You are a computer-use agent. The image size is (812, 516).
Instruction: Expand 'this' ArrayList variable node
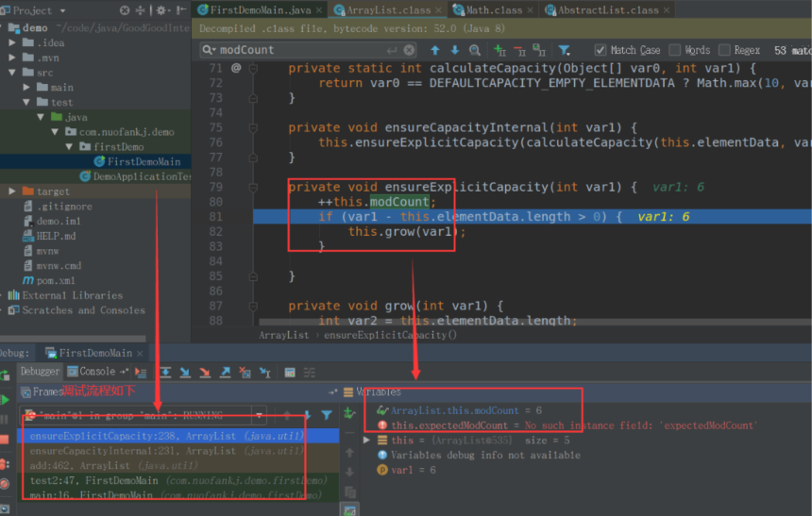click(x=367, y=440)
